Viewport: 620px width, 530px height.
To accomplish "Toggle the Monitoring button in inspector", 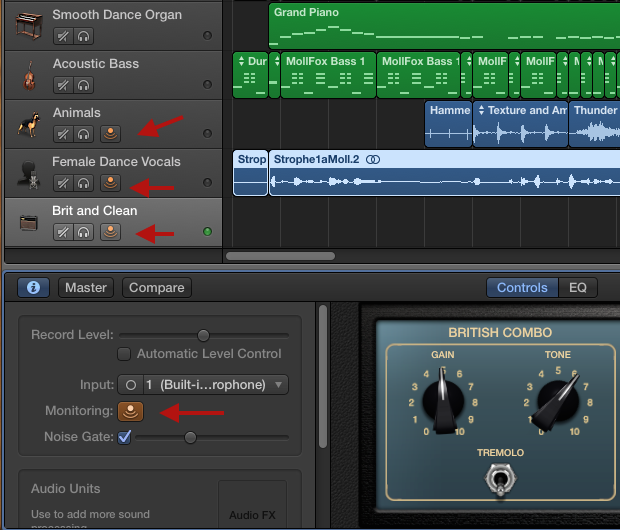I will pos(130,411).
